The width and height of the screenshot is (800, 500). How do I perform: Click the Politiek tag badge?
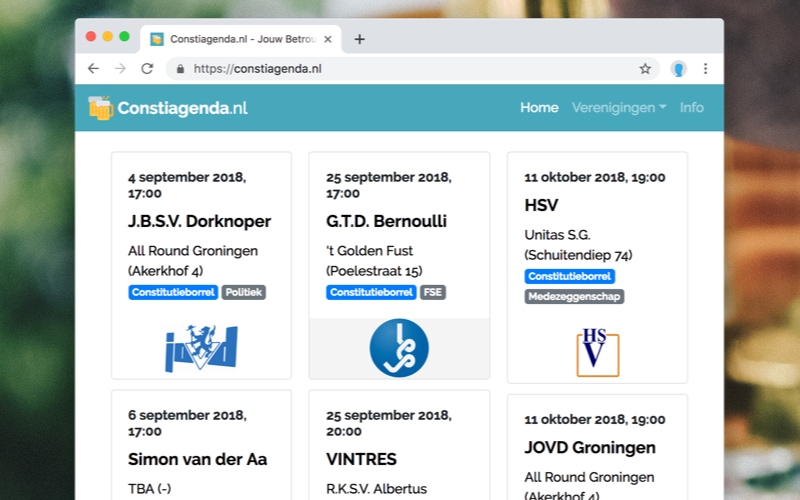point(244,292)
